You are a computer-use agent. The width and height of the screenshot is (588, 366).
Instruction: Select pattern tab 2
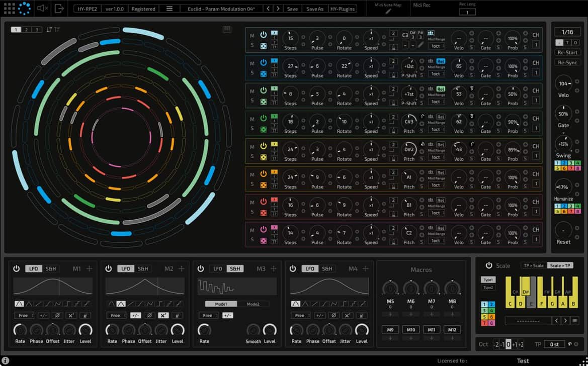[26, 30]
